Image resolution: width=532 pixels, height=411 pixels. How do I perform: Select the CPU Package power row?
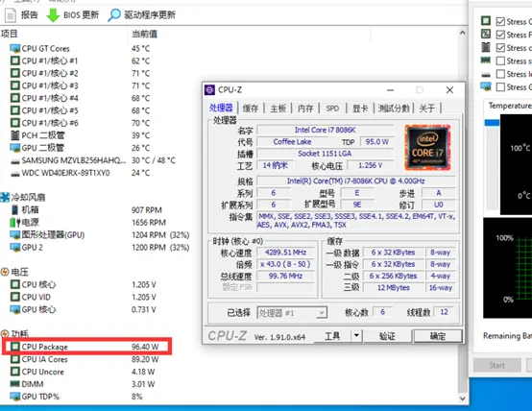tap(86, 347)
